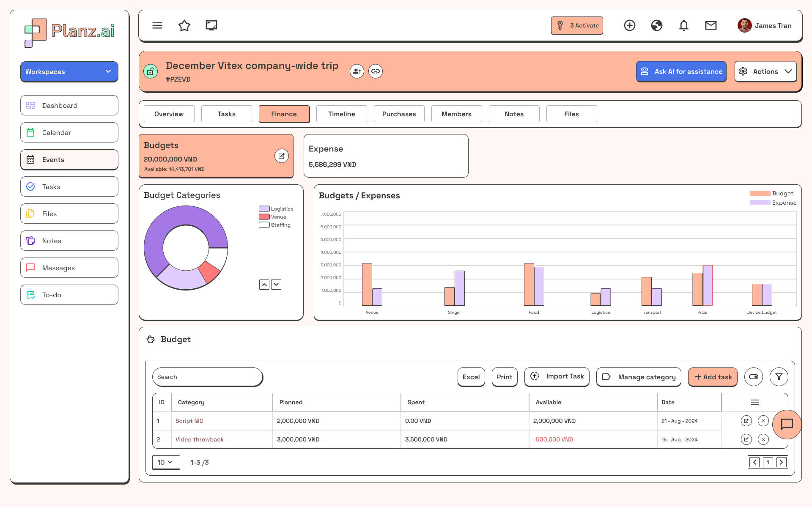Click the budget Search field
Screen dimensions: 812x507
pyautogui.click(x=207, y=377)
